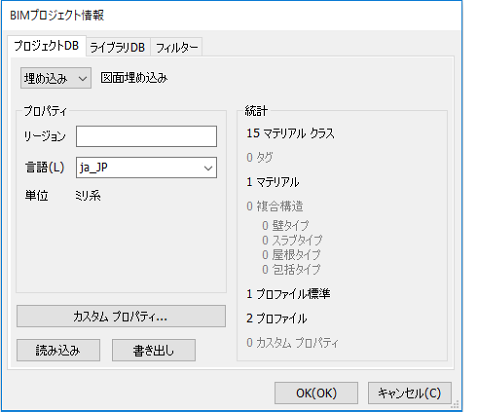Screen dimensions: 480x412
Task: Click the 0 複合構造 statistic entry
Action: click(x=275, y=206)
